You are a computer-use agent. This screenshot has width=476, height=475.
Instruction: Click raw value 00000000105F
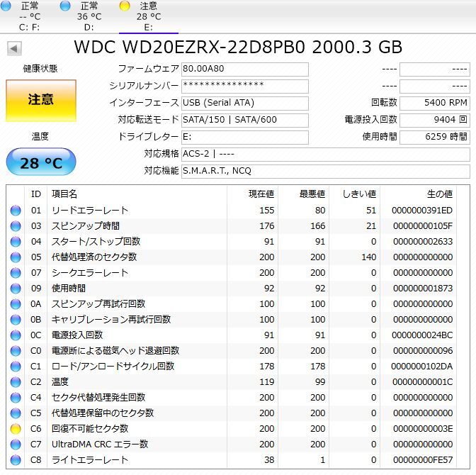(x=423, y=226)
